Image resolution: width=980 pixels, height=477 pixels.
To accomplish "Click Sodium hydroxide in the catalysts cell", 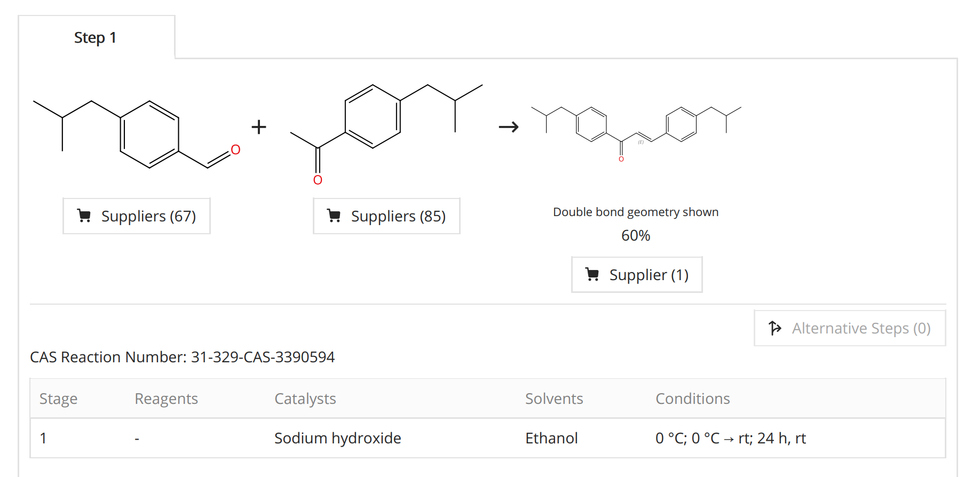I will (337, 438).
